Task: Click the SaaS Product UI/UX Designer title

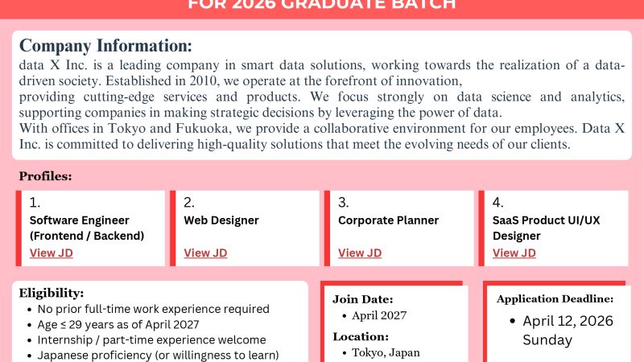Action: (x=546, y=228)
